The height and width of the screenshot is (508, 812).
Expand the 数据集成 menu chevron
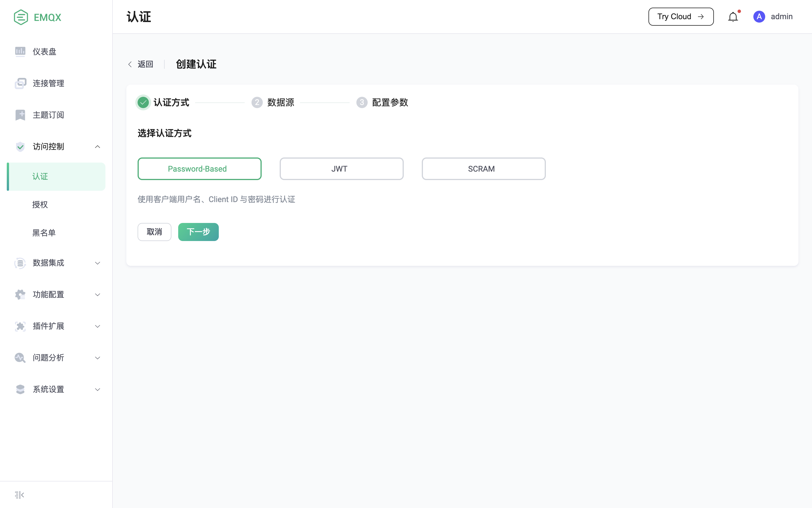(x=97, y=263)
